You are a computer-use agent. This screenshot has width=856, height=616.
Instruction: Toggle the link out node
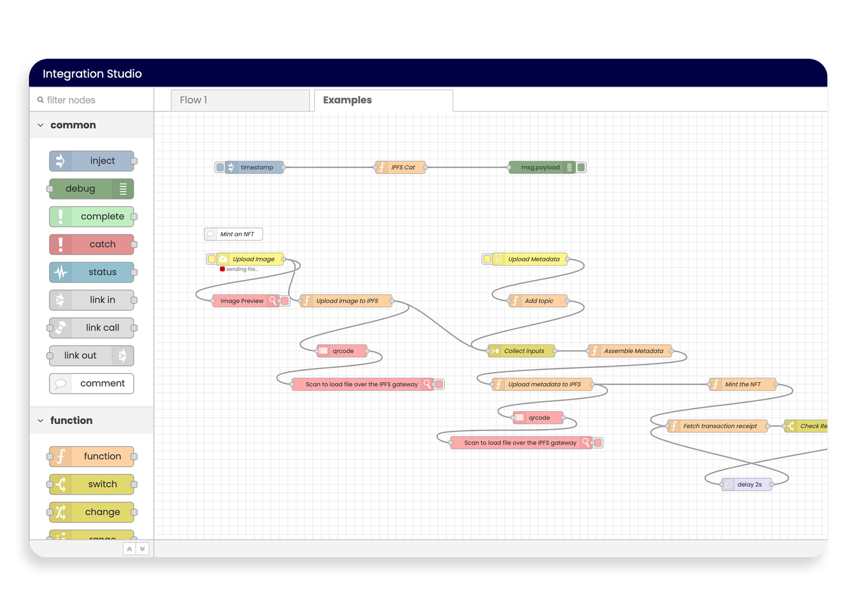(90, 355)
